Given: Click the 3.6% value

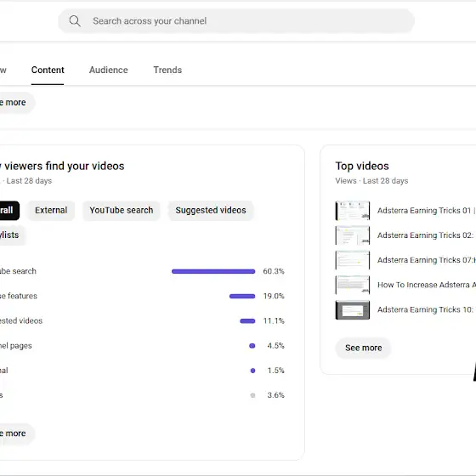Looking at the screenshot, I should (275, 395).
